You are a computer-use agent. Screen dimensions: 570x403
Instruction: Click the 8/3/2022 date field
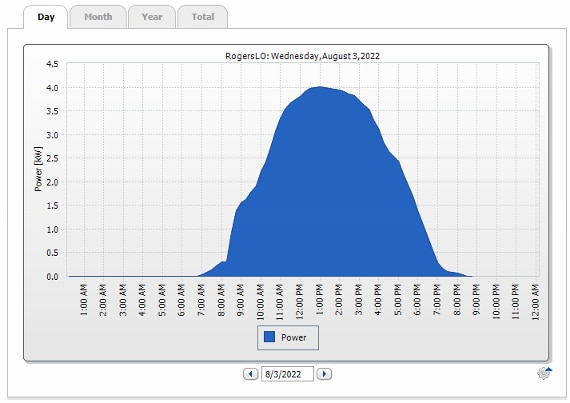tap(287, 374)
